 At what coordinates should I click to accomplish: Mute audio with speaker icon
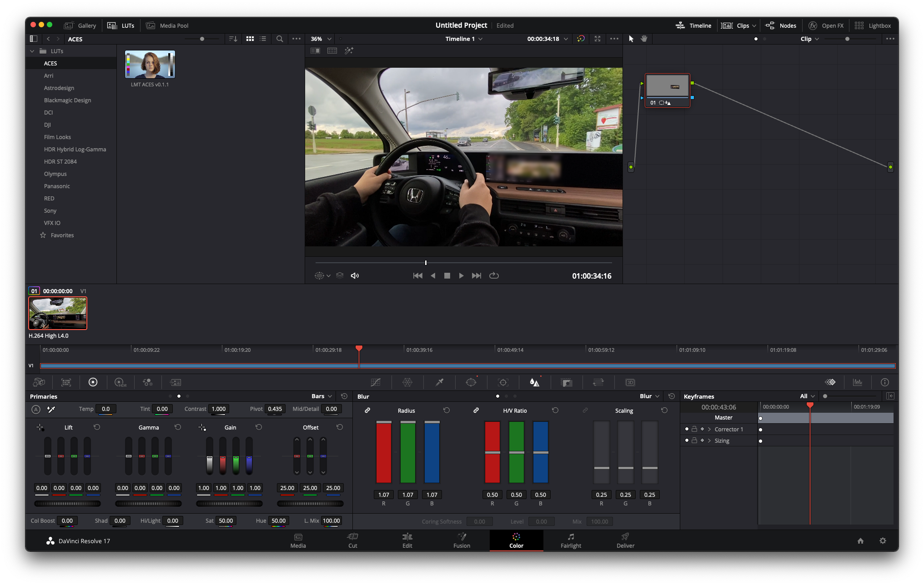coord(355,275)
